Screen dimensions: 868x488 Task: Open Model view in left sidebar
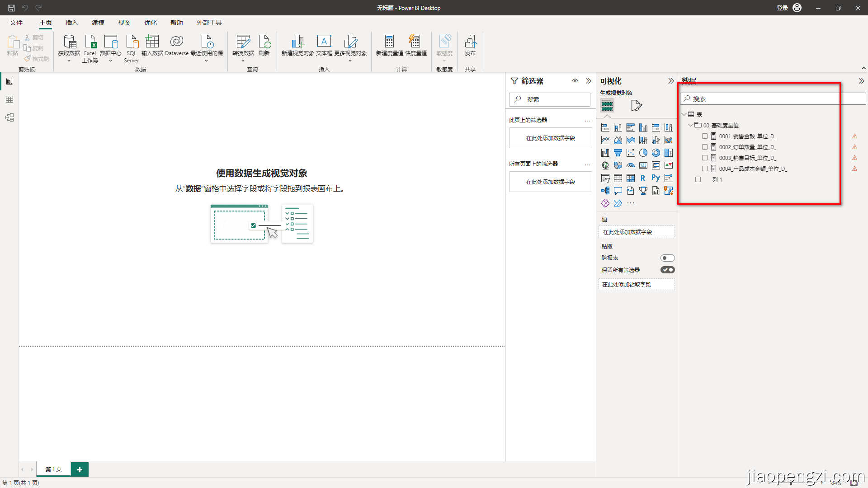click(x=9, y=117)
